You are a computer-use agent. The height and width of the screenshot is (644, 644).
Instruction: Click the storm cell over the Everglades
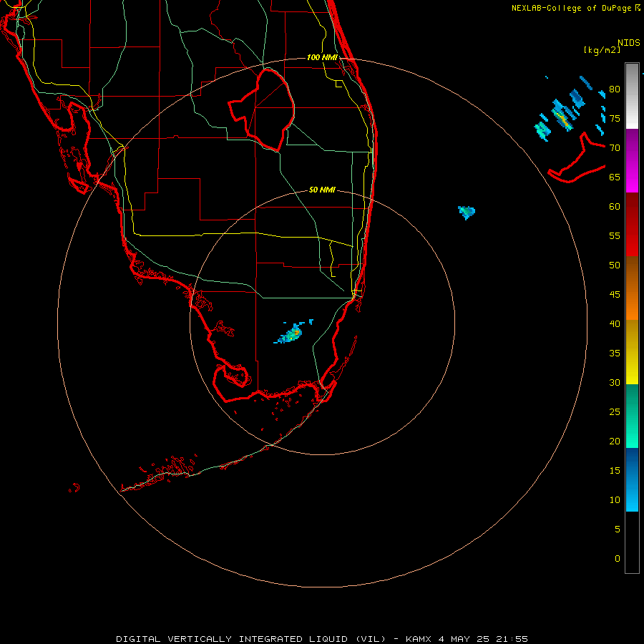tap(293, 333)
